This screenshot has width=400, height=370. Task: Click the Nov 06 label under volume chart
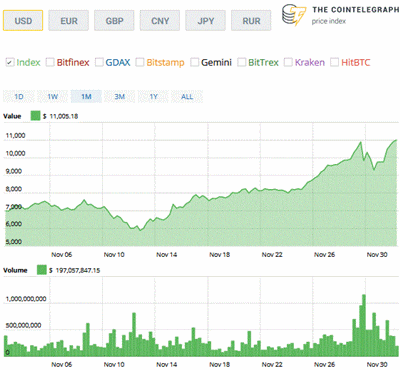(61, 365)
